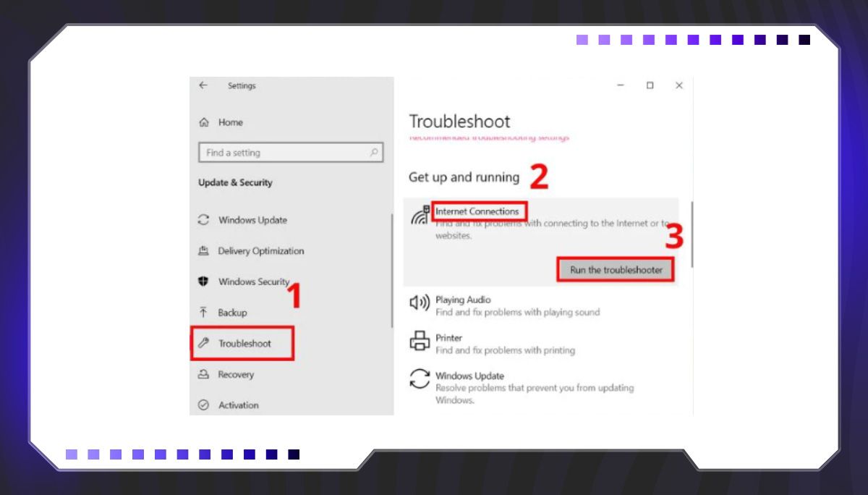Click the Windows Security shield icon
The image size is (868, 495).
point(203,282)
